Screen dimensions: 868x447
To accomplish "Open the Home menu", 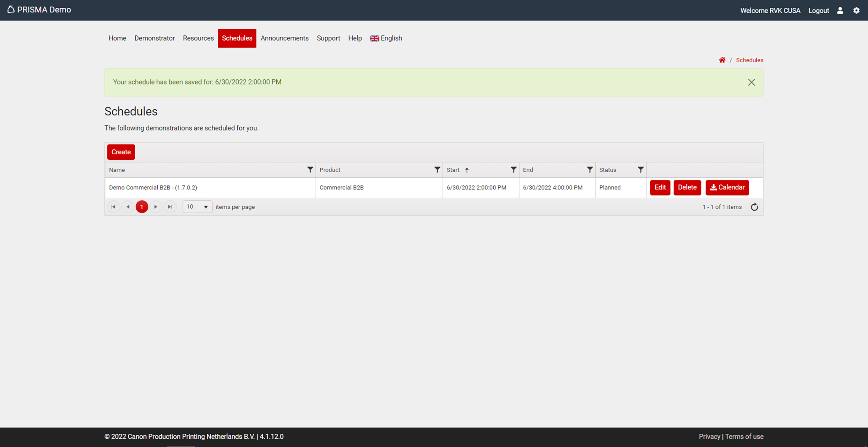I will coord(117,38).
